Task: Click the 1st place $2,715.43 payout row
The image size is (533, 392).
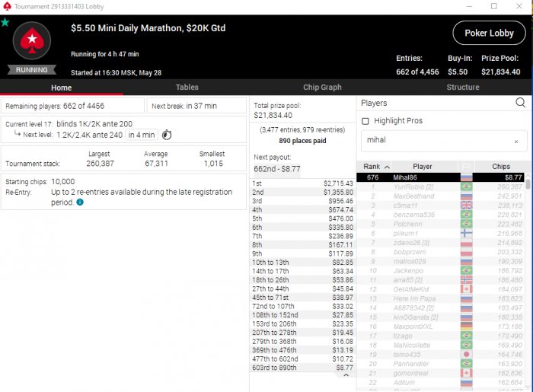Action: click(x=302, y=183)
